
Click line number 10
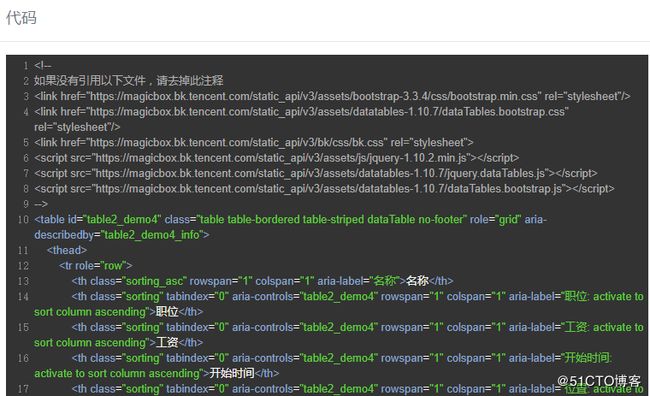pyautogui.click(x=23, y=219)
